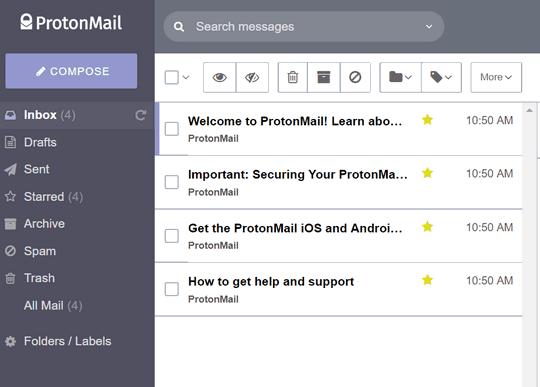Refresh inbox with the circular arrow icon

click(x=141, y=115)
